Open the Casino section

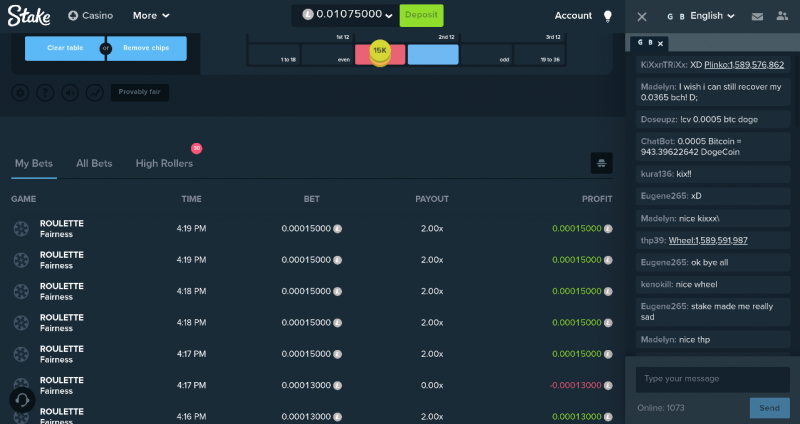pos(90,16)
